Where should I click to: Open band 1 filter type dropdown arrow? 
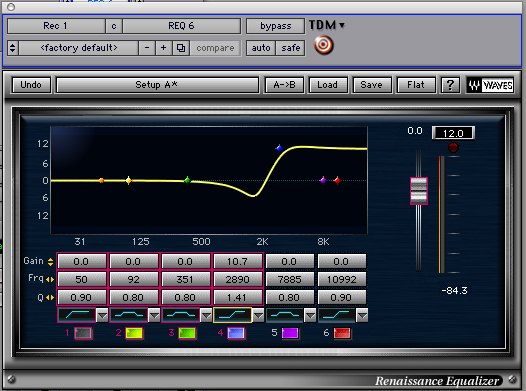[102, 315]
